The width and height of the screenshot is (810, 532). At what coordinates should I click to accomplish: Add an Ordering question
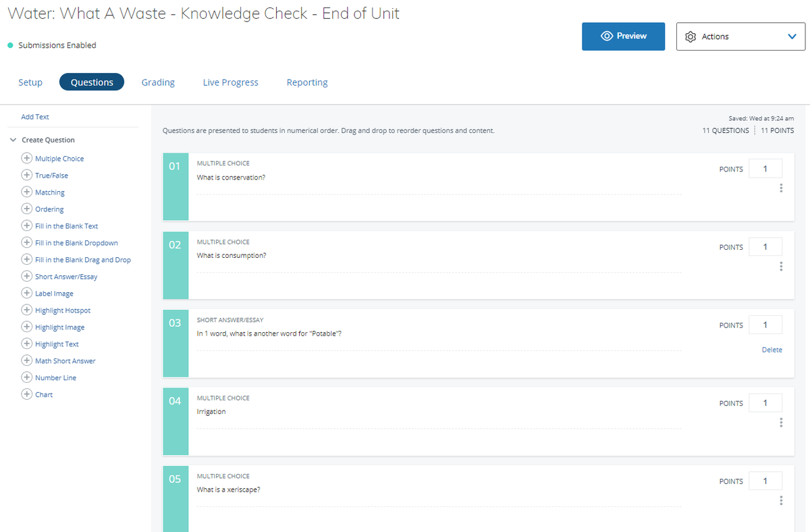tap(49, 209)
